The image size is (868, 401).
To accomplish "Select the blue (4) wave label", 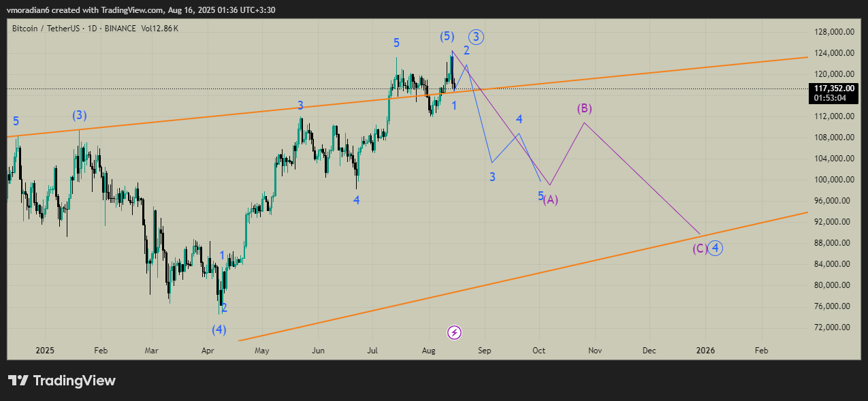I will [x=219, y=330].
